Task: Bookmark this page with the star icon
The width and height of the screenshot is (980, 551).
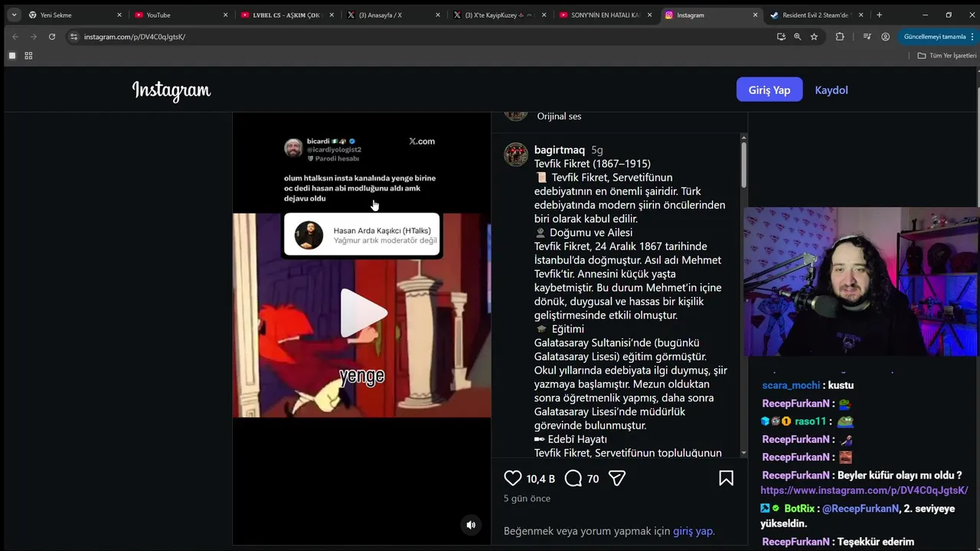Action: point(814,36)
